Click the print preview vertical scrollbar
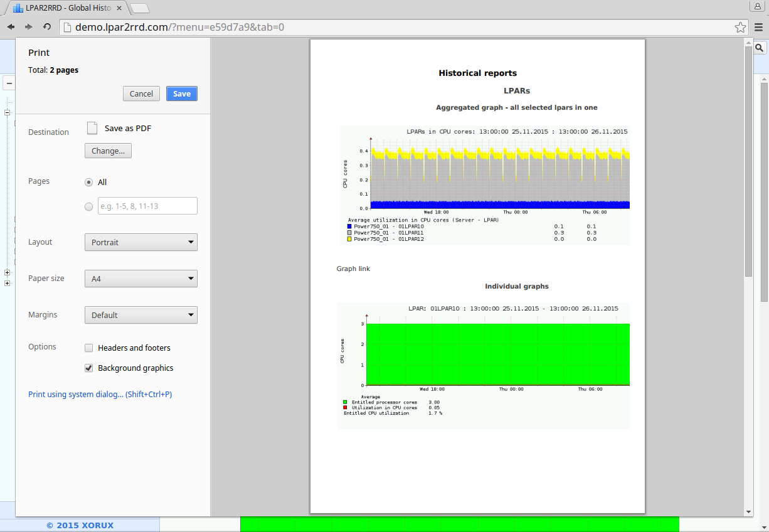Viewport: 769px width, 532px height. 748,162
